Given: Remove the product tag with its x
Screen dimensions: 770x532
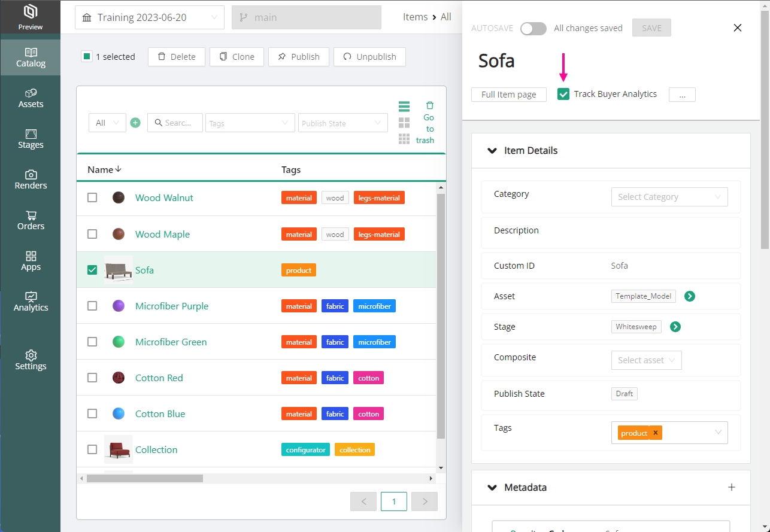Looking at the screenshot, I should [x=656, y=433].
